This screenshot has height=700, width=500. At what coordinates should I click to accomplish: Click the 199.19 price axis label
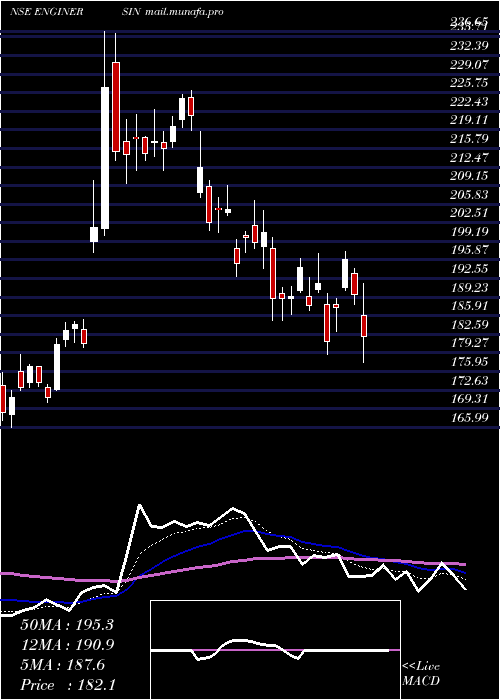click(x=467, y=231)
